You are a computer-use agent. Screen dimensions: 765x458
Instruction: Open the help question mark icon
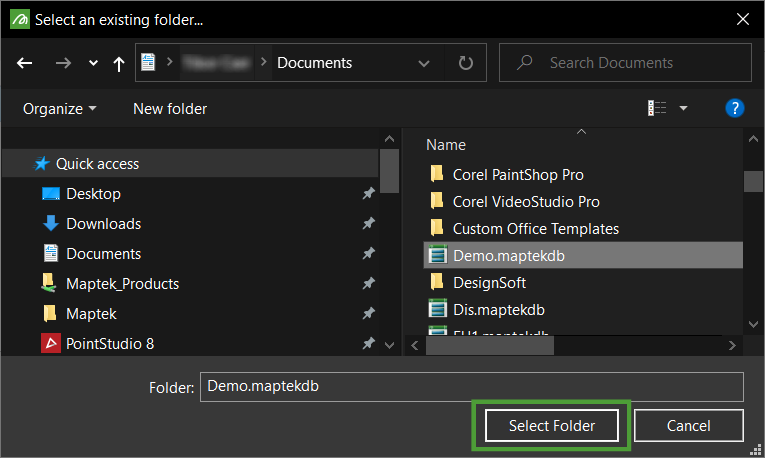click(735, 108)
